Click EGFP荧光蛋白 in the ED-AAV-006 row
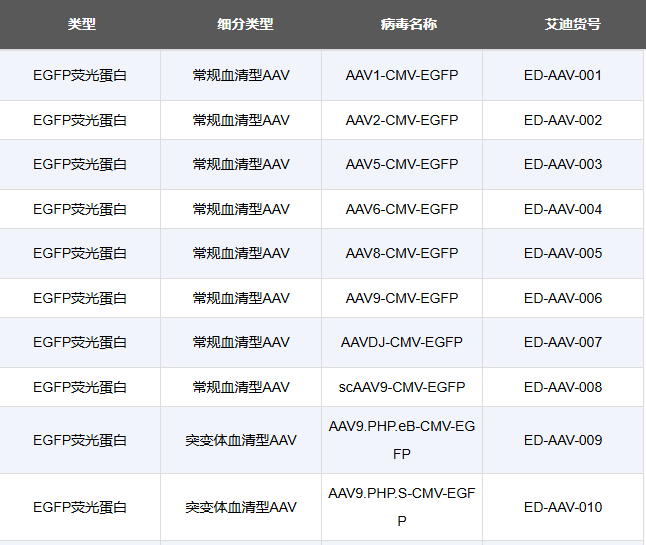The width and height of the screenshot is (646, 545). click(x=80, y=298)
